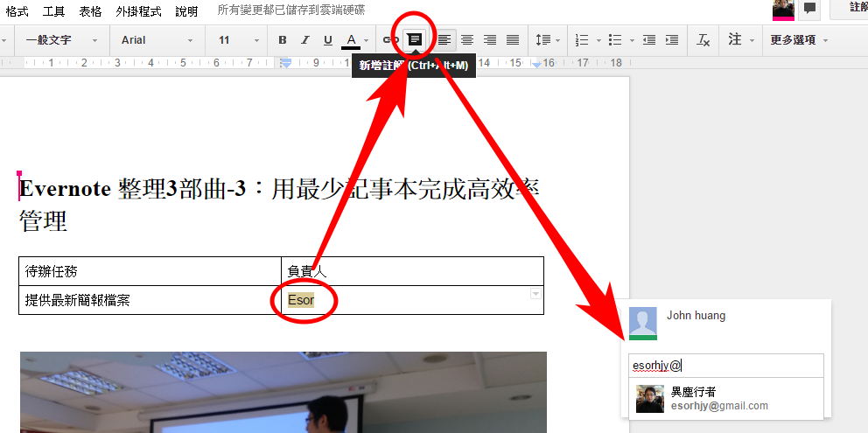
Task: Click the John huang avatar in comment box
Action: 643,324
